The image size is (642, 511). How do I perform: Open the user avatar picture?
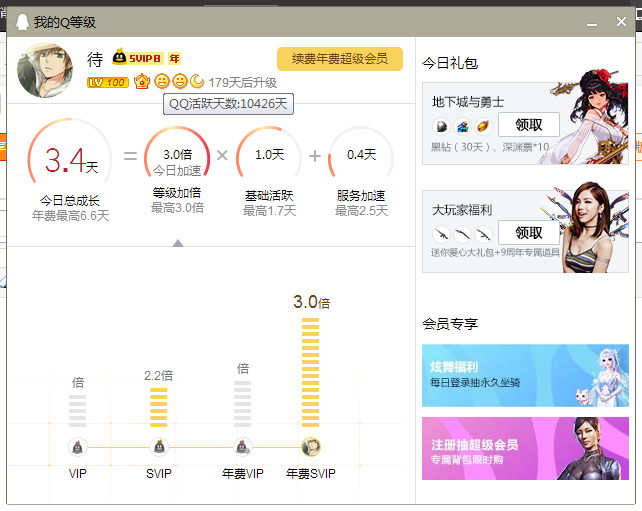pos(45,70)
